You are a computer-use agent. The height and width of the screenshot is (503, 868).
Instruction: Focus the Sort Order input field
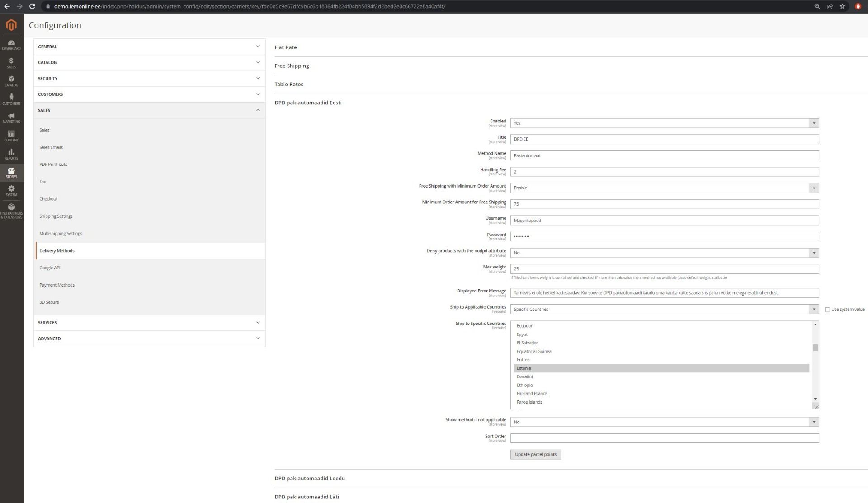[665, 438]
